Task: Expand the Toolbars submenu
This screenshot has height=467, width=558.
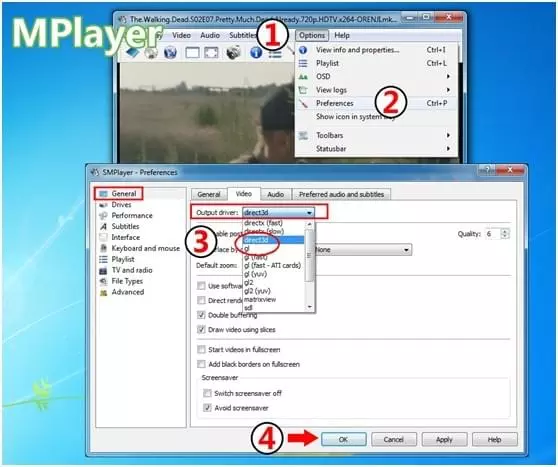Action: click(376, 135)
